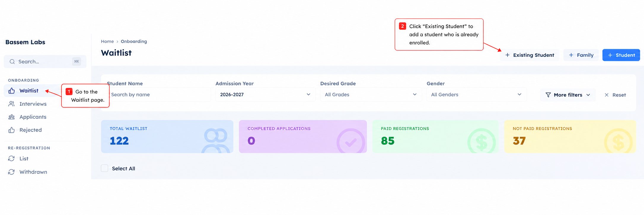Expand the More filters menu
This screenshot has height=215, width=644.
click(x=568, y=95)
